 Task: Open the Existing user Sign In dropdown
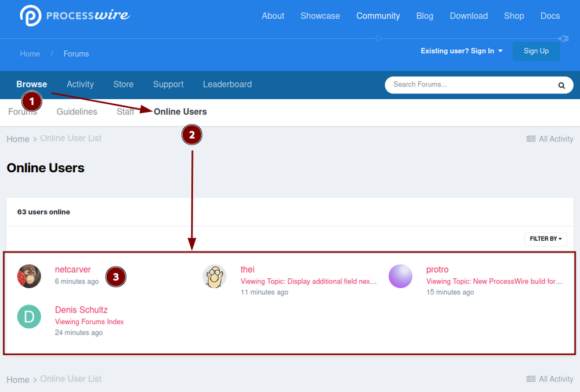point(461,51)
